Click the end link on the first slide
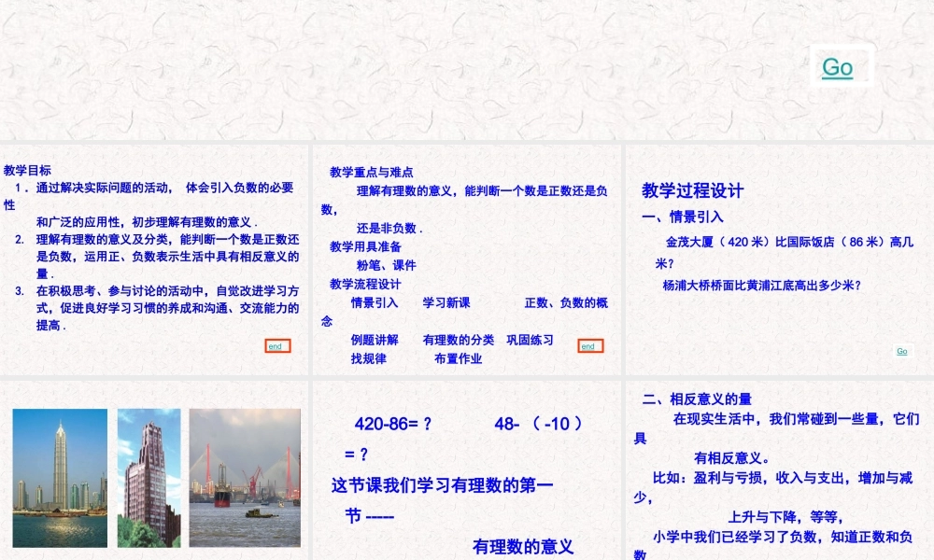Screen dimensions: 934x560 (x=276, y=345)
